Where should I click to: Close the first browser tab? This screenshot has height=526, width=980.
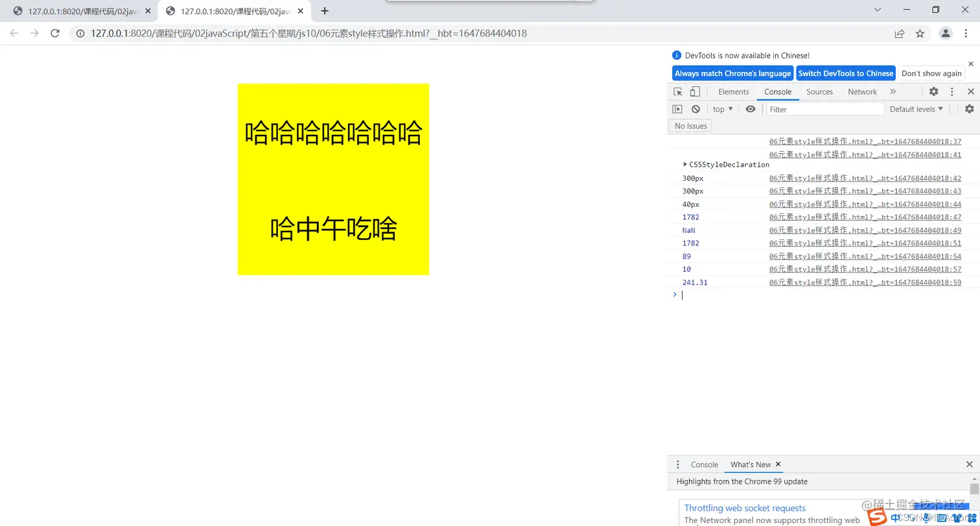(x=148, y=11)
